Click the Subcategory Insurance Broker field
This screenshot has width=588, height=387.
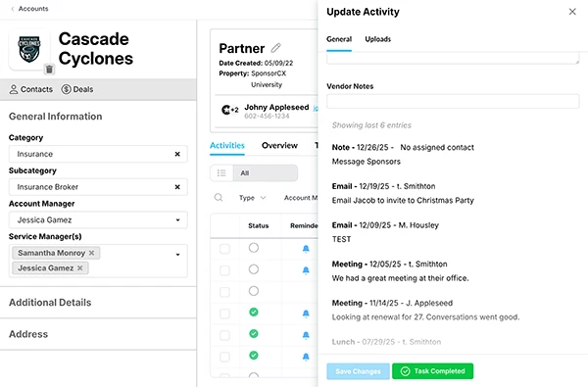[x=98, y=187]
